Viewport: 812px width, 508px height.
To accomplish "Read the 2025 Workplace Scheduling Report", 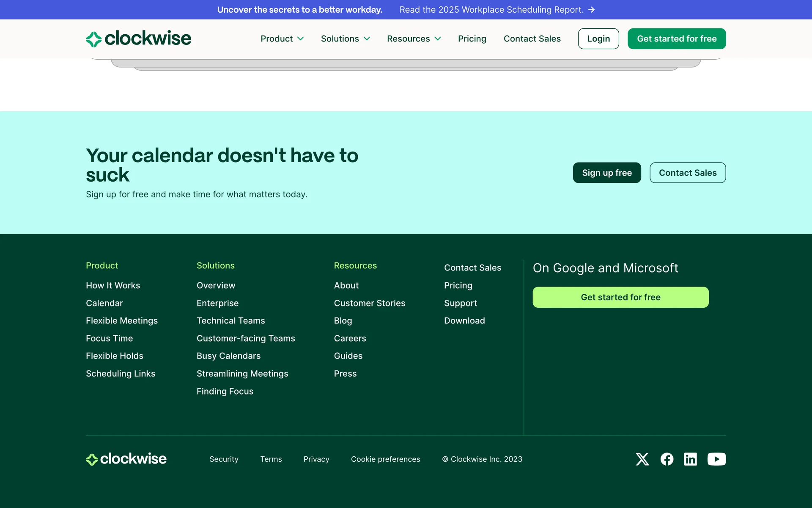I will point(491,10).
